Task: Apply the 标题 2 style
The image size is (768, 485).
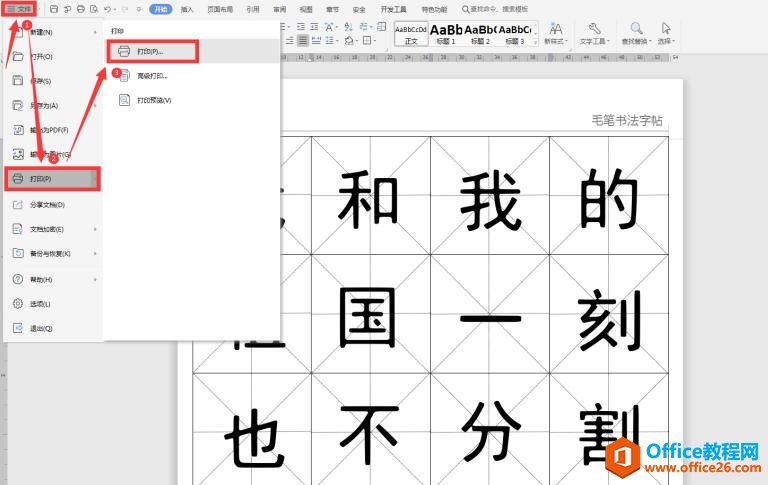Action: 480,34
